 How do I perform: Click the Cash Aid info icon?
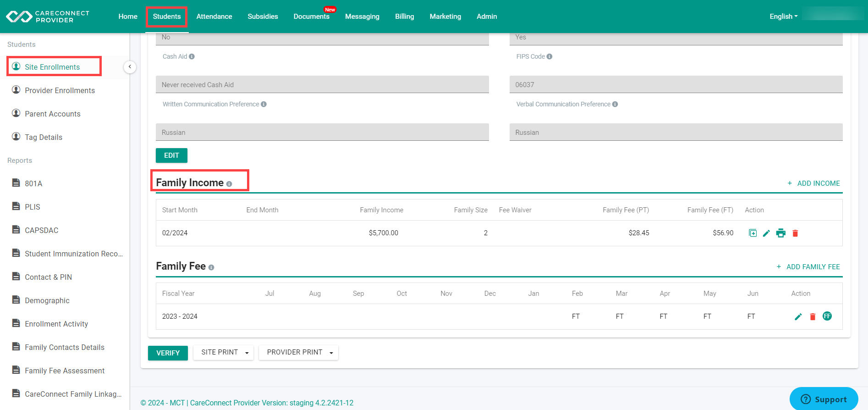(x=192, y=56)
